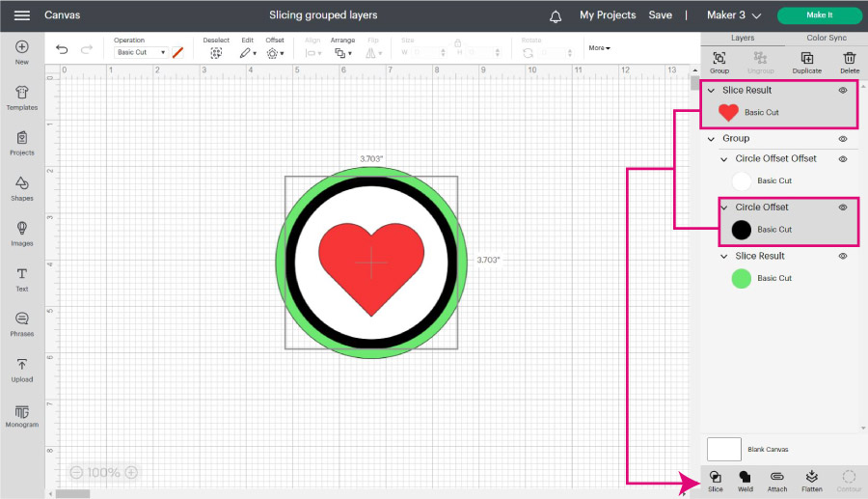Click the vertical canvas scrollbar thumb

[x=694, y=83]
